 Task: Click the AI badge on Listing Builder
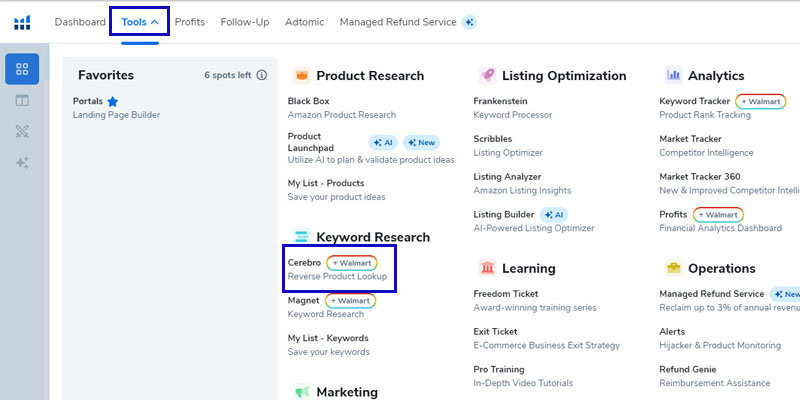[x=554, y=215]
